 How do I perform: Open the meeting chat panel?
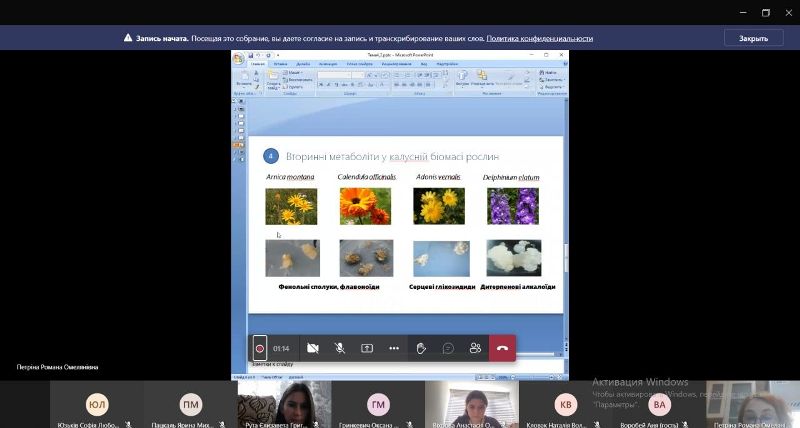point(448,348)
